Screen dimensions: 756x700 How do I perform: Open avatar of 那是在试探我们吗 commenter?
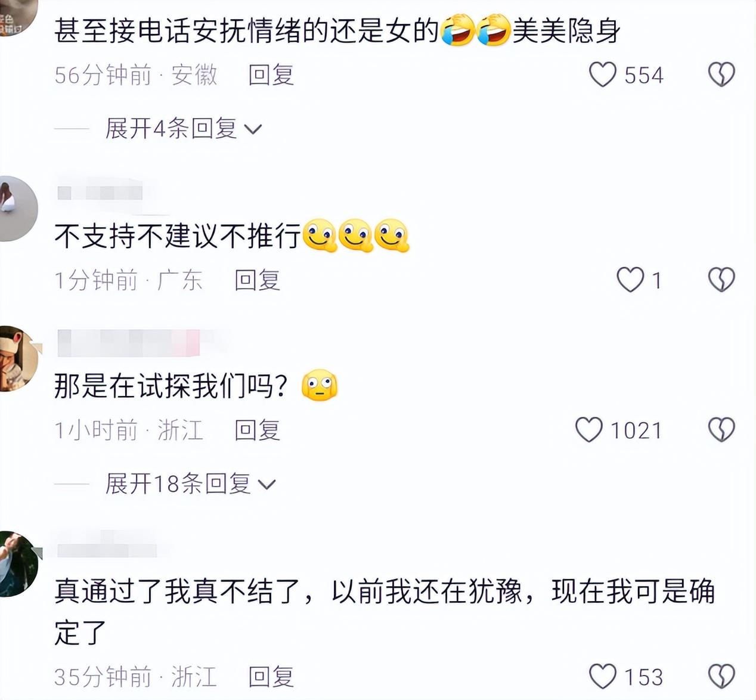[19, 359]
